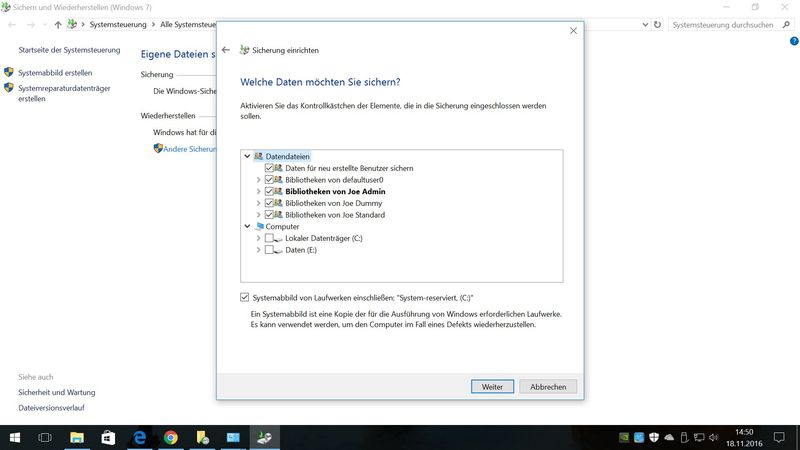
Task: Expand Bibliotheken von Joe Standard
Action: [258, 215]
